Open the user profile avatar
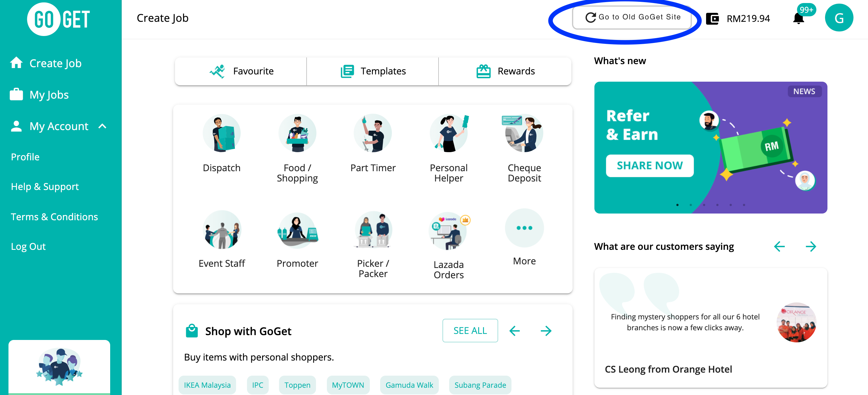 [x=838, y=18]
